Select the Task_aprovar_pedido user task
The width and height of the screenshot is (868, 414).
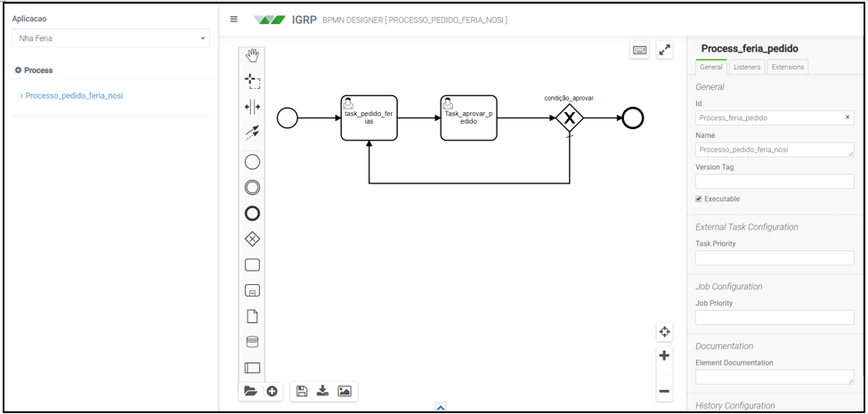point(468,118)
